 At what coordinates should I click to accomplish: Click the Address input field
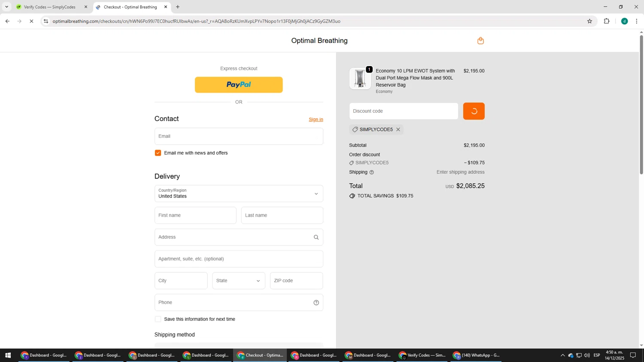[x=239, y=237]
